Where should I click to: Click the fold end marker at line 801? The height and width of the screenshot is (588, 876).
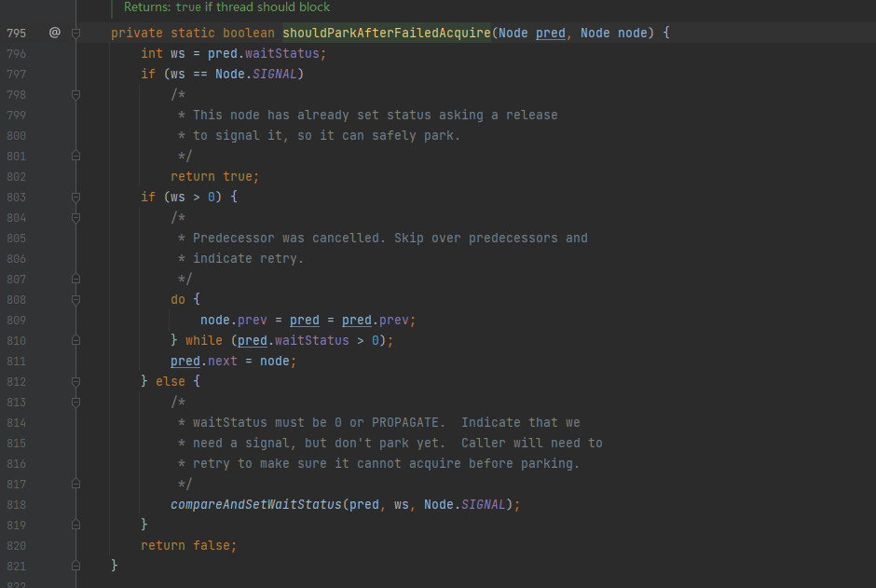coord(76,156)
